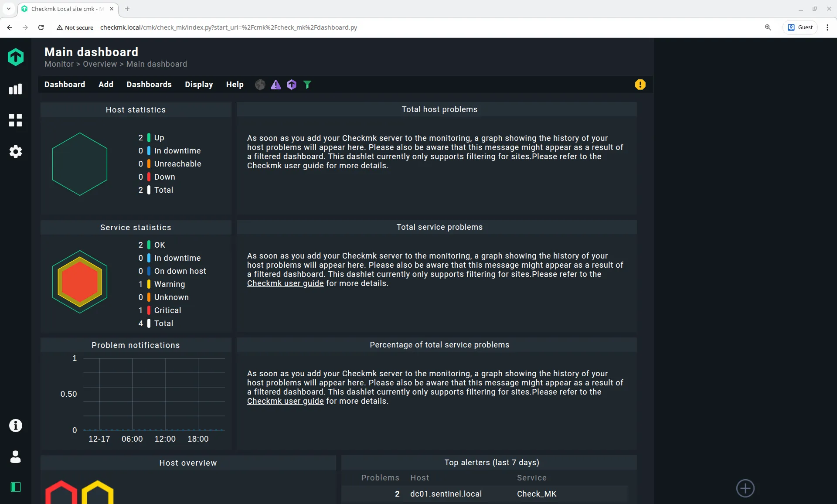Open the Add menu
This screenshot has width=837, height=504.
(106, 85)
